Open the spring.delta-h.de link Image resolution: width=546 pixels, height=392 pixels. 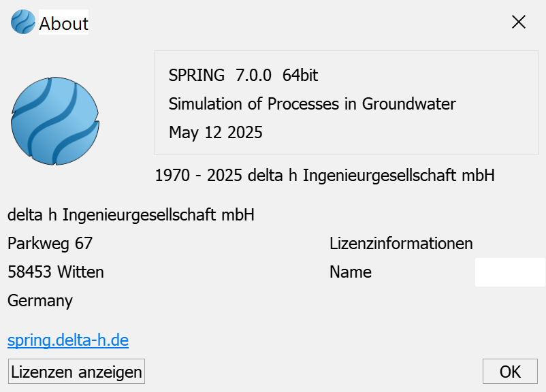68,340
